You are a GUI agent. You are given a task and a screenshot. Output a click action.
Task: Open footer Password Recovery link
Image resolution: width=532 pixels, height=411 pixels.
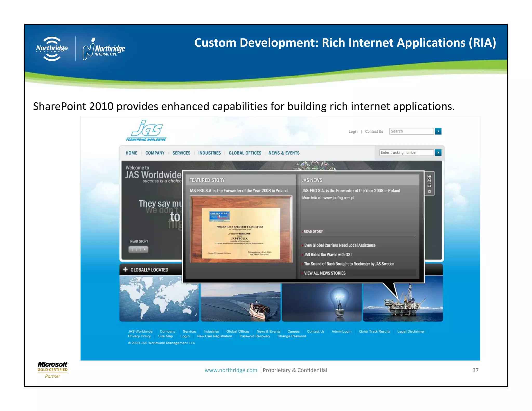coord(255,336)
